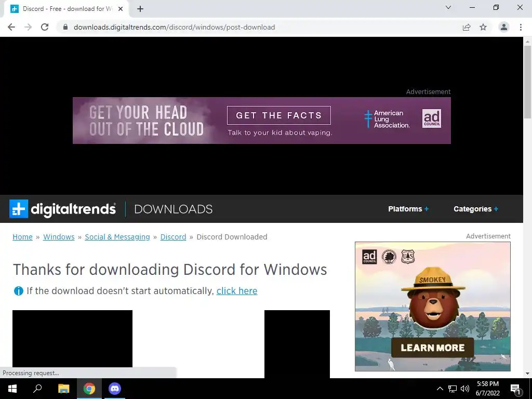Open Discord from the taskbar
Viewport: 532px width, 399px height.
[x=115, y=389]
